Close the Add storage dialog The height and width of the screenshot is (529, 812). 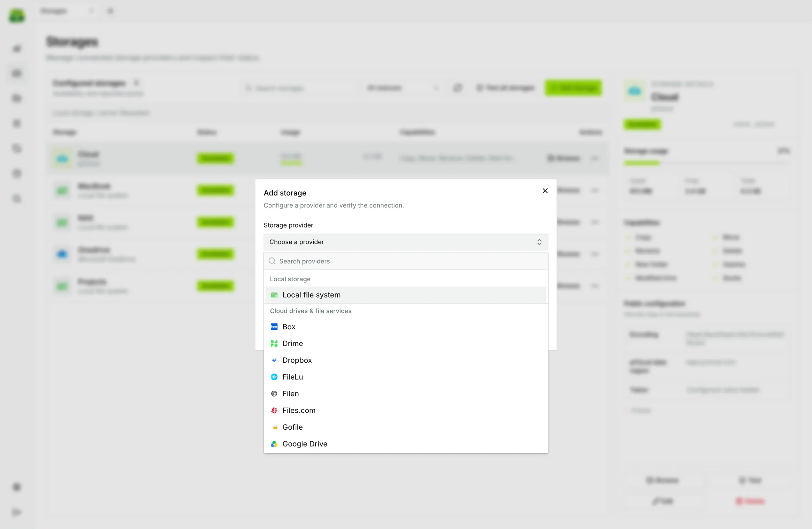(545, 191)
